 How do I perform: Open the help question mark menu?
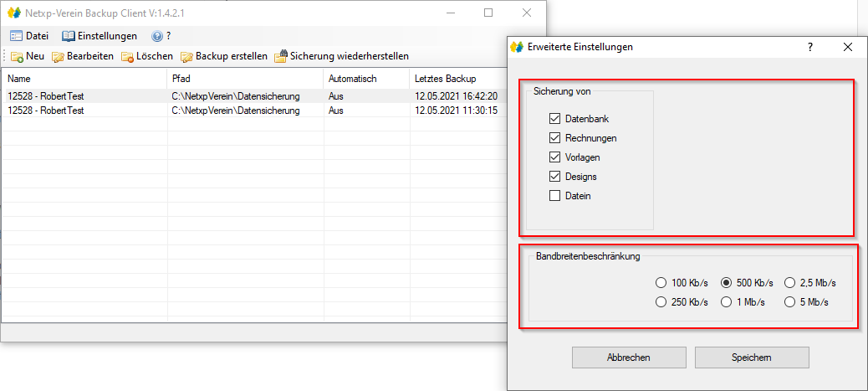(x=161, y=36)
